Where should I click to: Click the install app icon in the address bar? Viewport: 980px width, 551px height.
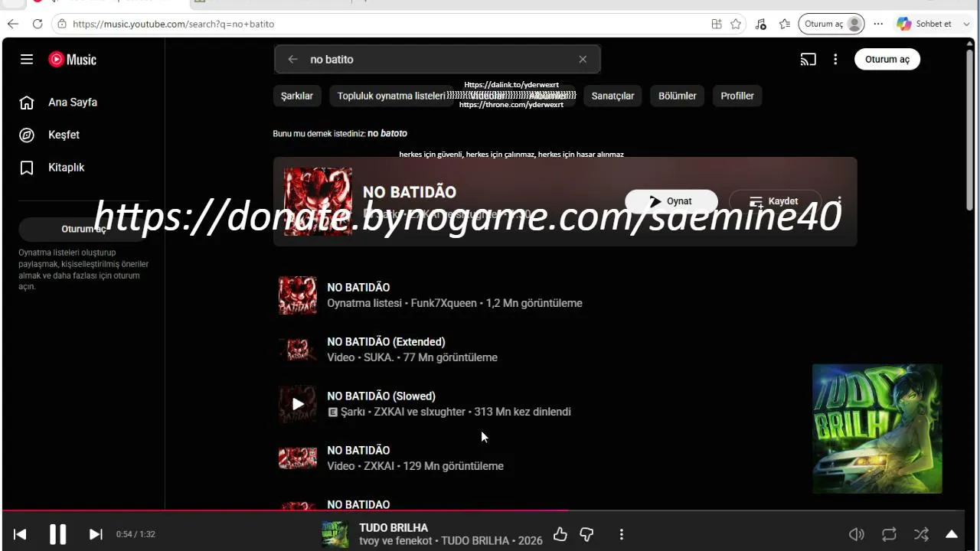coord(717,24)
